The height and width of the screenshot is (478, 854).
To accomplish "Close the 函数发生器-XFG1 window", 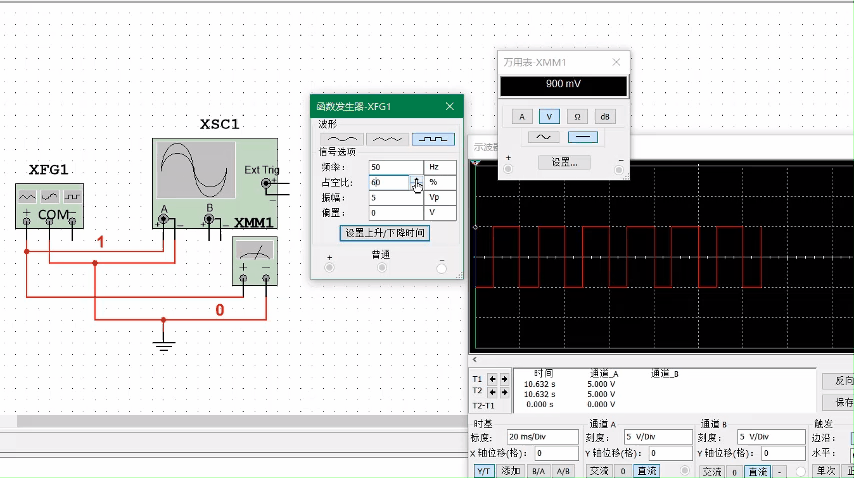I will 450,106.
